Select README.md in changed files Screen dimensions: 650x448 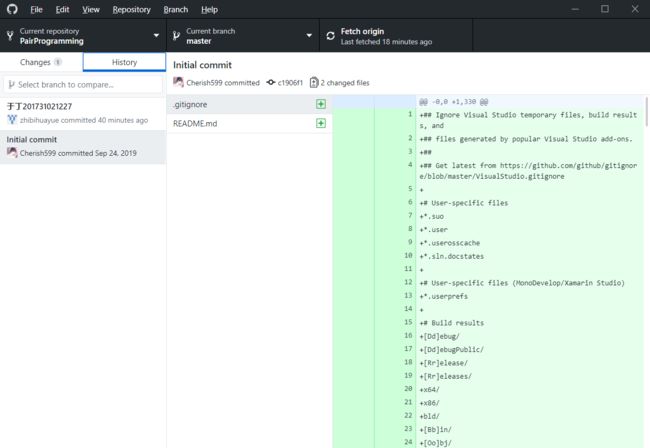(249, 124)
